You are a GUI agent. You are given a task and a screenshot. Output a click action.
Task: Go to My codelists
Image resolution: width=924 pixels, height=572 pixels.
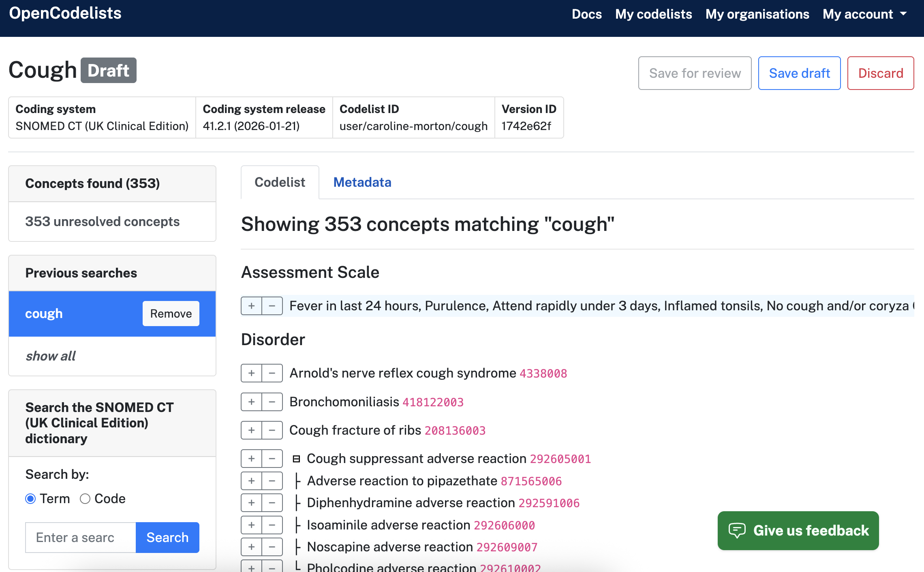(x=653, y=14)
